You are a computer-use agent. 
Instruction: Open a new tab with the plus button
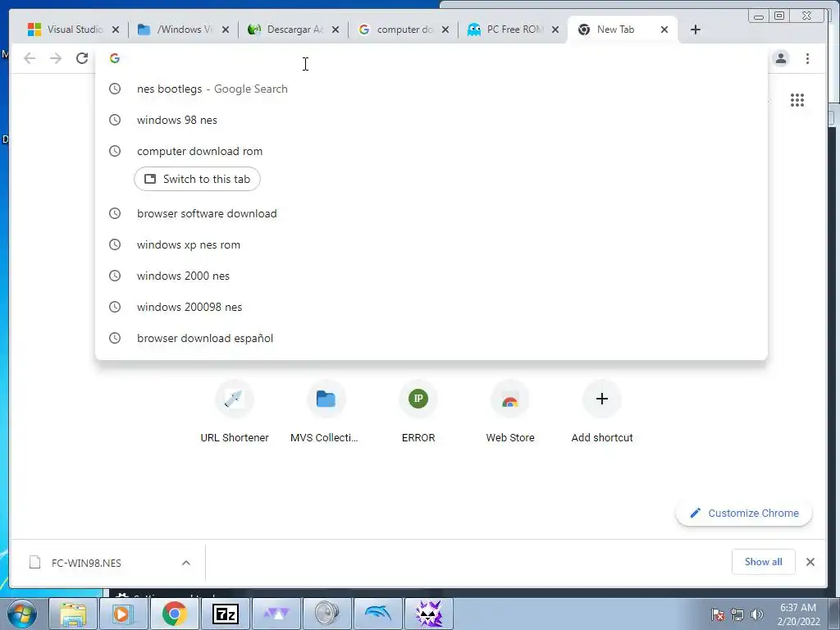click(696, 30)
